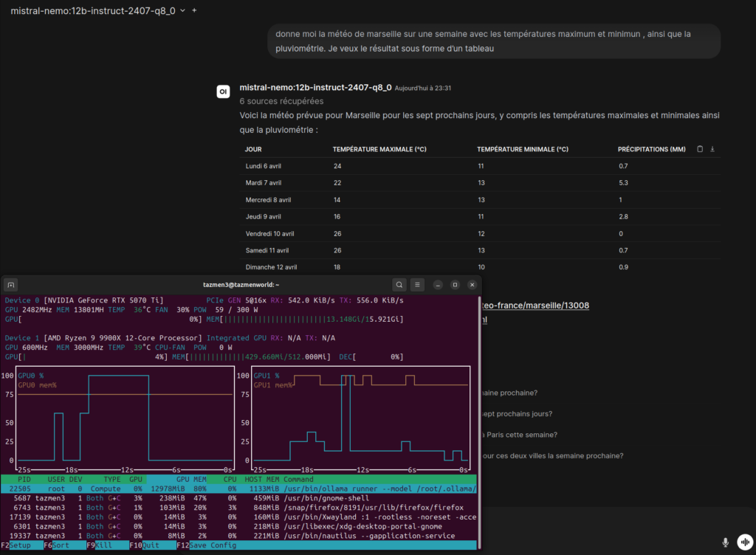Copy the weather table with the clipboard icon
This screenshot has height=555, width=756.
click(x=700, y=149)
